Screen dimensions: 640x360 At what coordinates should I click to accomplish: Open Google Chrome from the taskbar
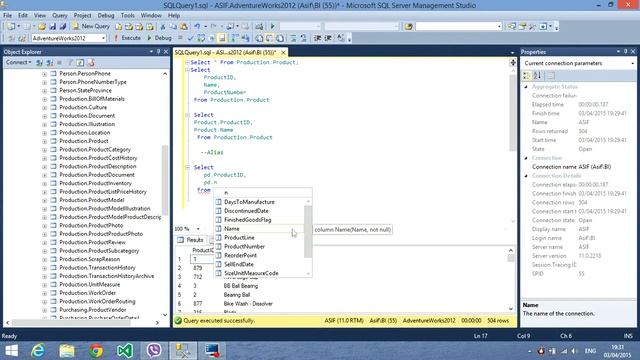pyautogui.click(x=96, y=350)
